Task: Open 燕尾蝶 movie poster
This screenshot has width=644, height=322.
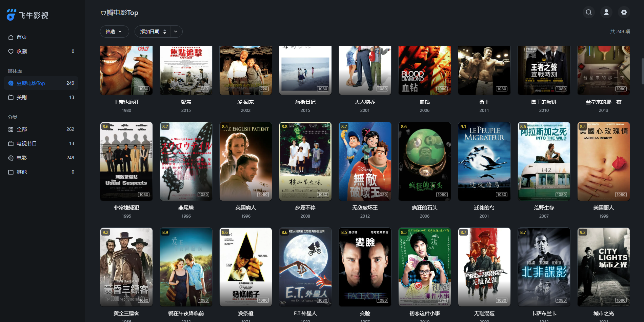Action: 186,161
